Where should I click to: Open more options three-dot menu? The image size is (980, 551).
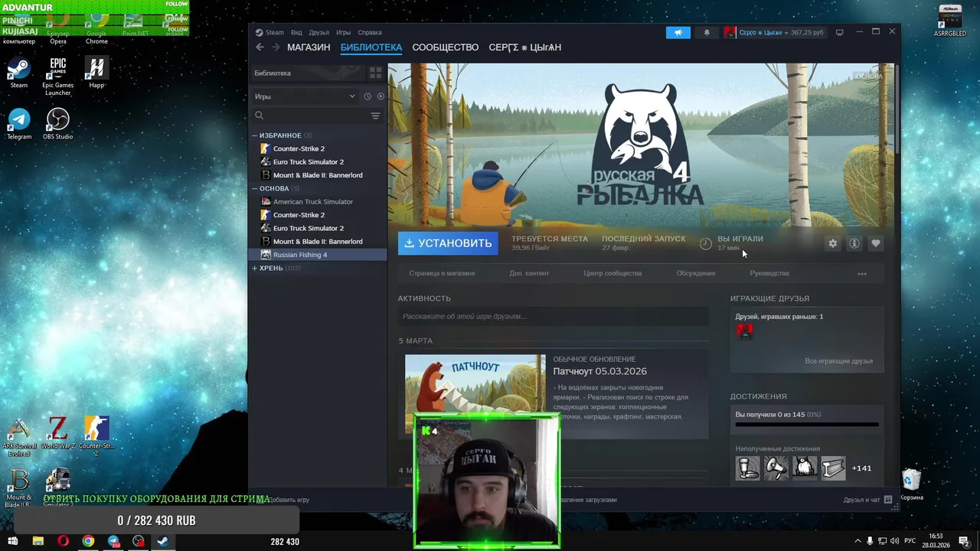862,273
